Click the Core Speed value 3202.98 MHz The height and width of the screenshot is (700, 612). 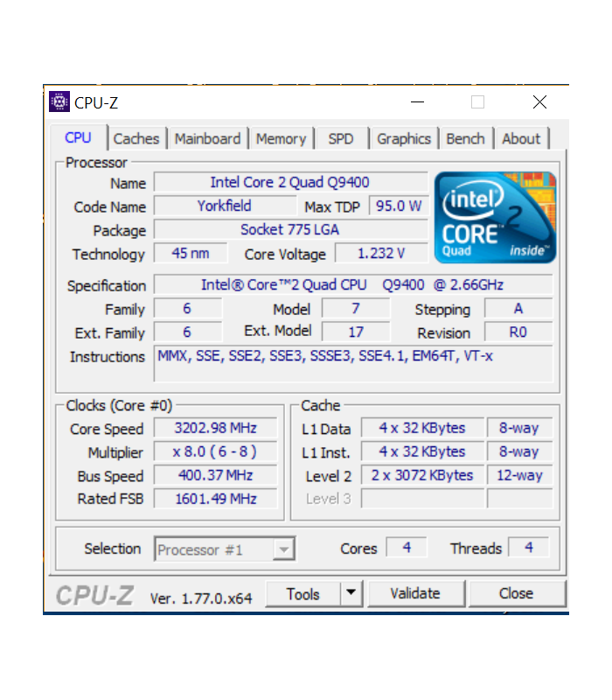[x=215, y=428]
